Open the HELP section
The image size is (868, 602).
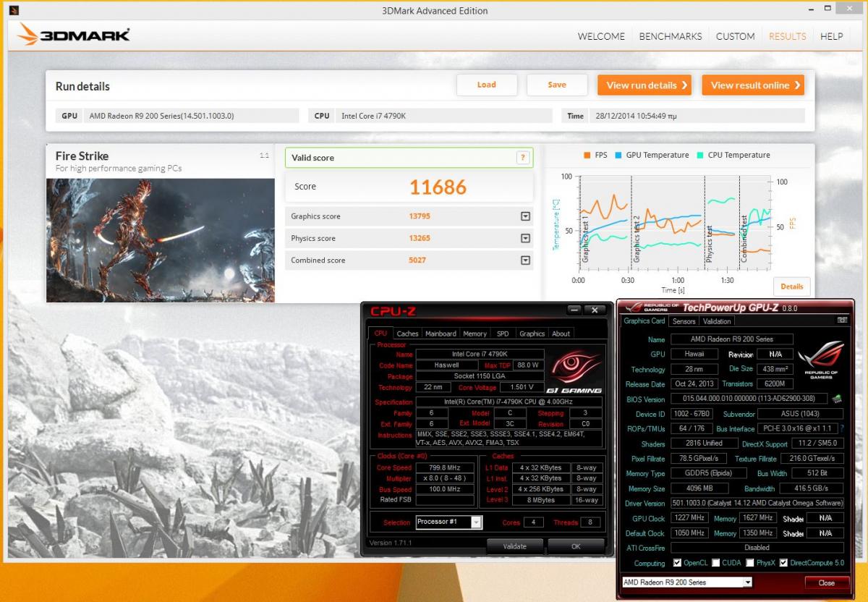pyautogui.click(x=832, y=36)
